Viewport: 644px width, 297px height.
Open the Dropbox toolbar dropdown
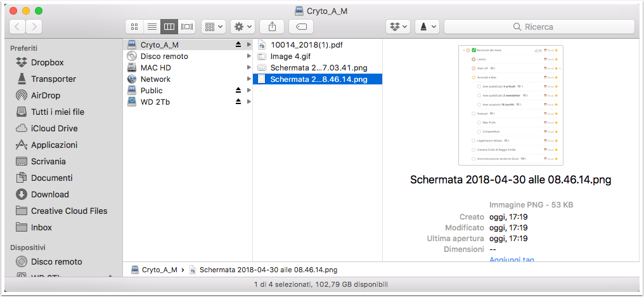[398, 27]
